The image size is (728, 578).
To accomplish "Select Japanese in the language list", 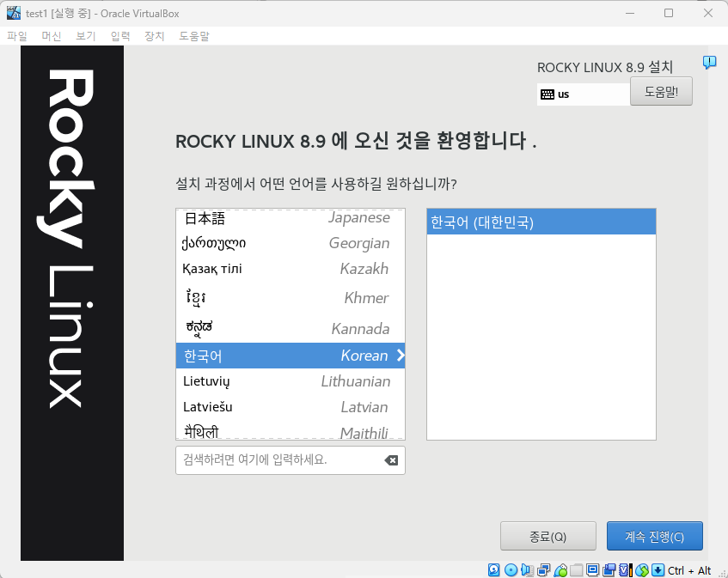I will click(x=291, y=218).
